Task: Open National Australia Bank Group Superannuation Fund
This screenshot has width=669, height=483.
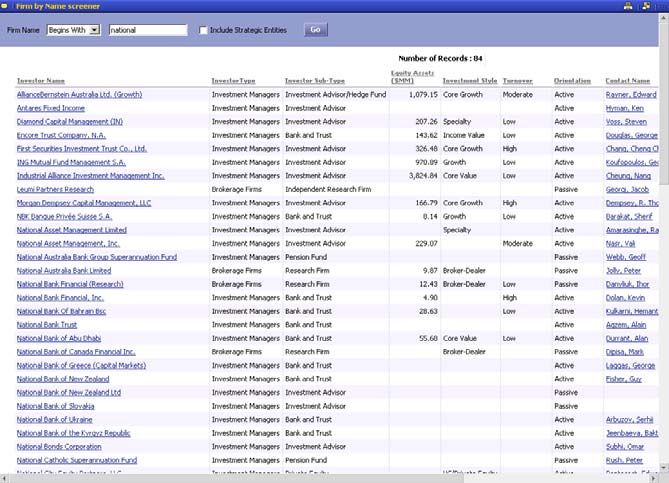Action: (x=97, y=257)
